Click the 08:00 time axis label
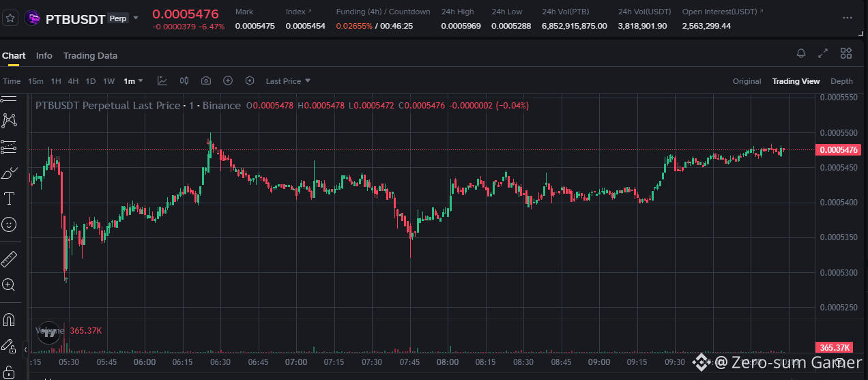The image size is (868, 380). click(448, 362)
